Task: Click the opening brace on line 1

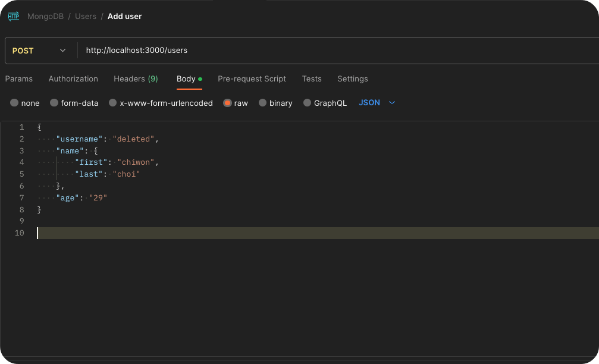Action: [39, 127]
